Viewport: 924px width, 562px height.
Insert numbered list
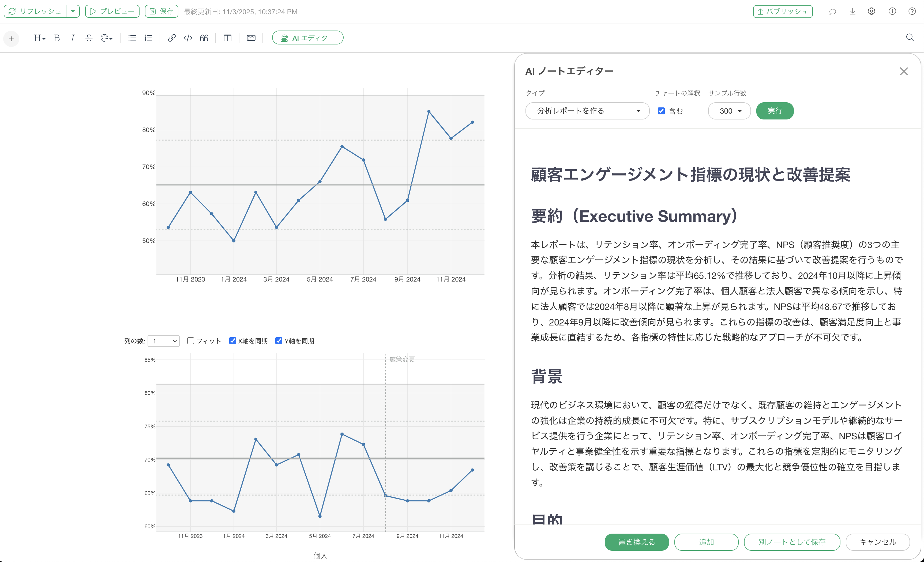(148, 38)
